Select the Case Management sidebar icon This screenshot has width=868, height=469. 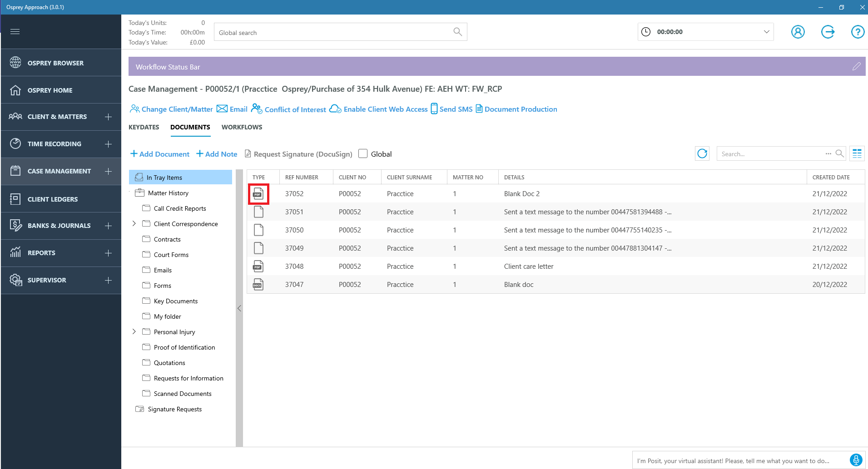coord(16,171)
